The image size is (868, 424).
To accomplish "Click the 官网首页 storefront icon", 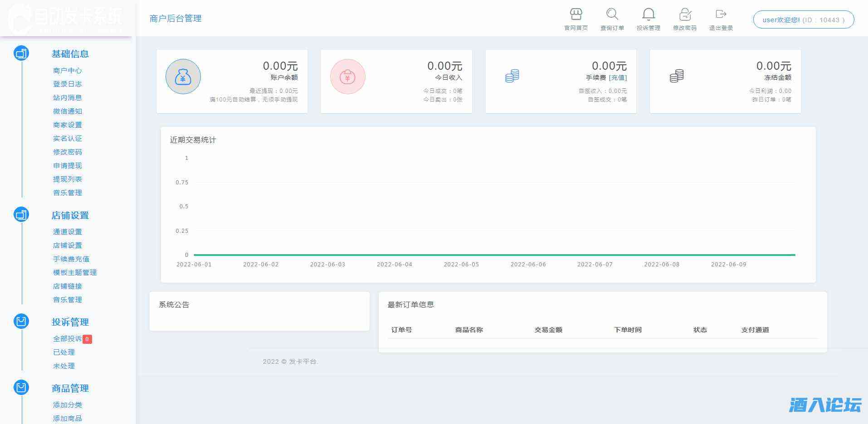I will (x=576, y=14).
